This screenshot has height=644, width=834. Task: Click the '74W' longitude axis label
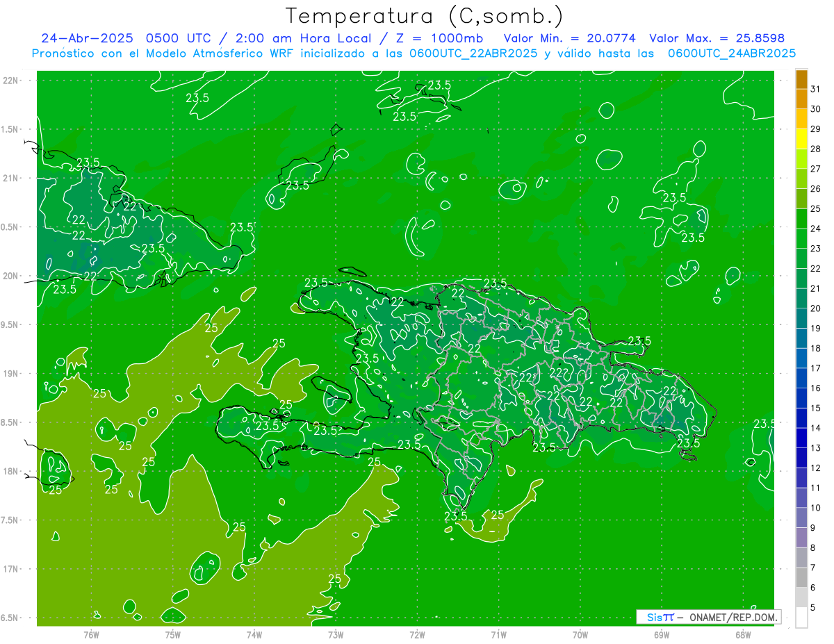[x=254, y=634]
